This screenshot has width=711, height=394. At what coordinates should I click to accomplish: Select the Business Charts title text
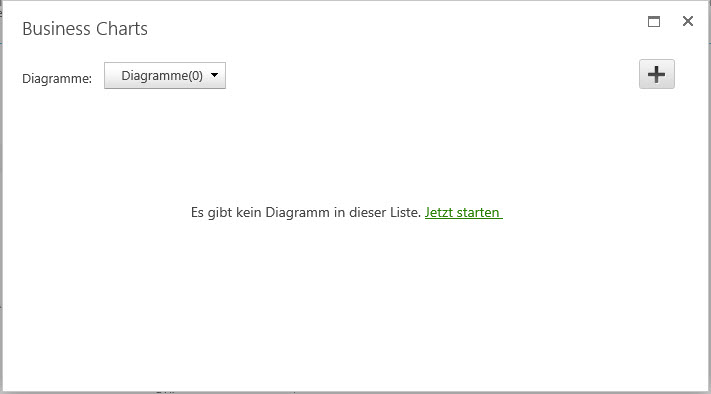pos(85,29)
